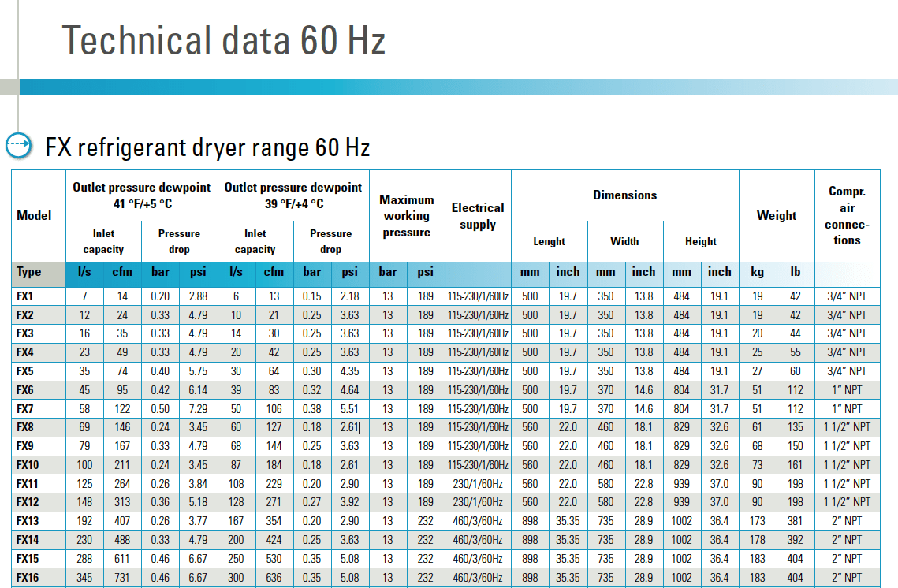
Task: Select the 381 lb weight for FX13
Action: [x=795, y=521]
